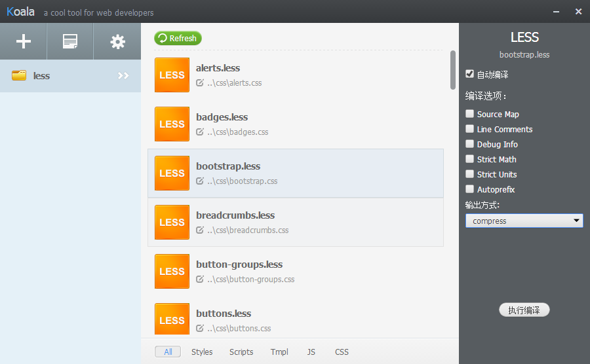Click the LESS icon for badges.less
The image size is (590, 364).
pyautogui.click(x=172, y=124)
